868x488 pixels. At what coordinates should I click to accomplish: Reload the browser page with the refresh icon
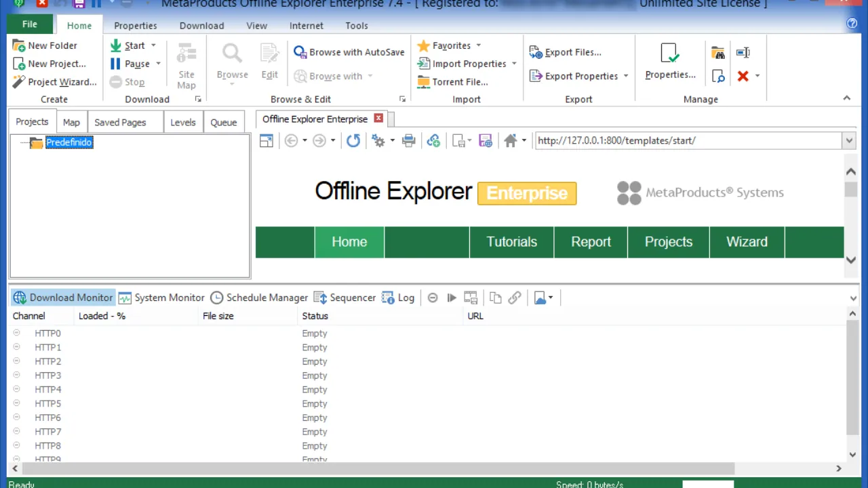click(353, 140)
